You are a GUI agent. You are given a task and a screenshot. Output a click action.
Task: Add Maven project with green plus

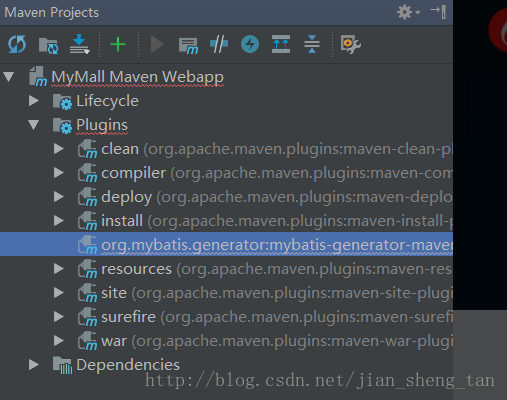pyautogui.click(x=118, y=44)
